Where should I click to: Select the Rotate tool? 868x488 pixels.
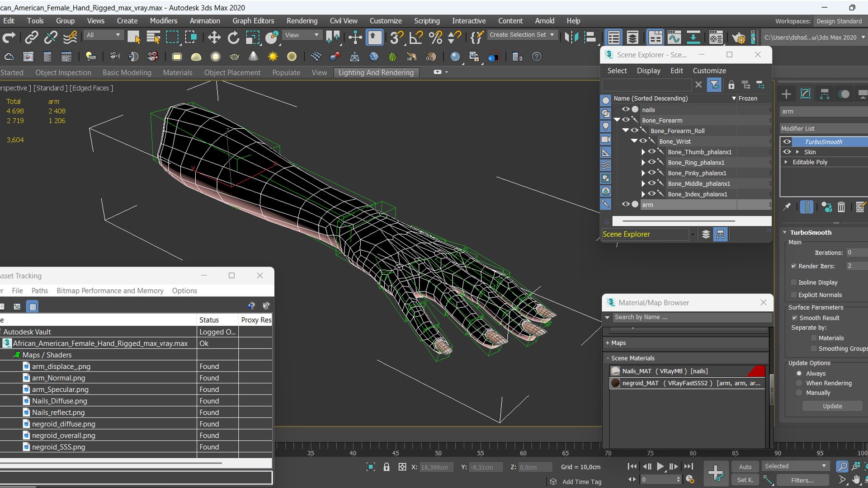pyautogui.click(x=233, y=38)
